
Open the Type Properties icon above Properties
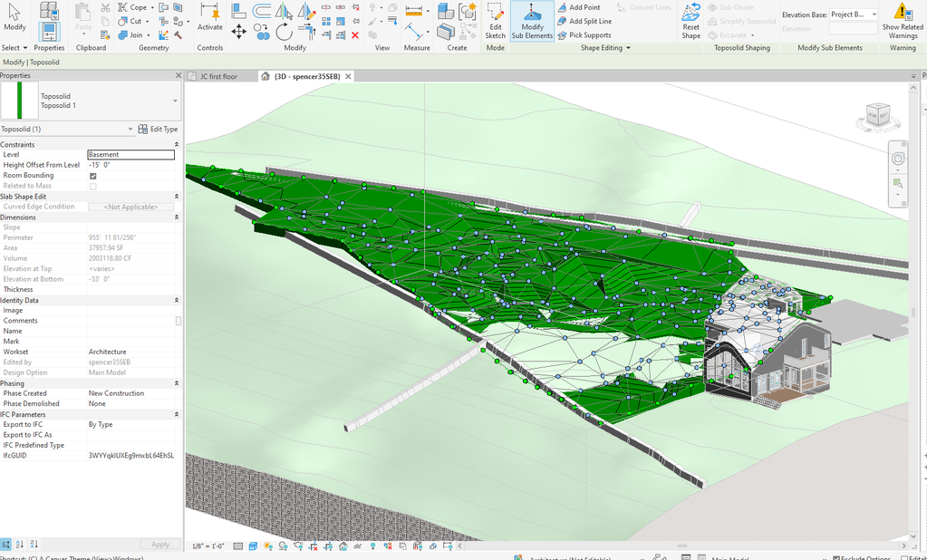(x=48, y=10)
